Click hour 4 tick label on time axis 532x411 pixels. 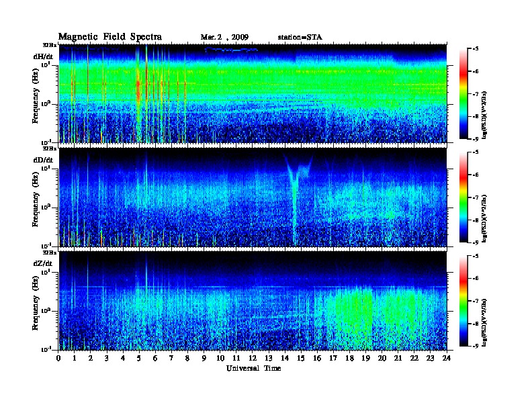(x=123, y=358)
